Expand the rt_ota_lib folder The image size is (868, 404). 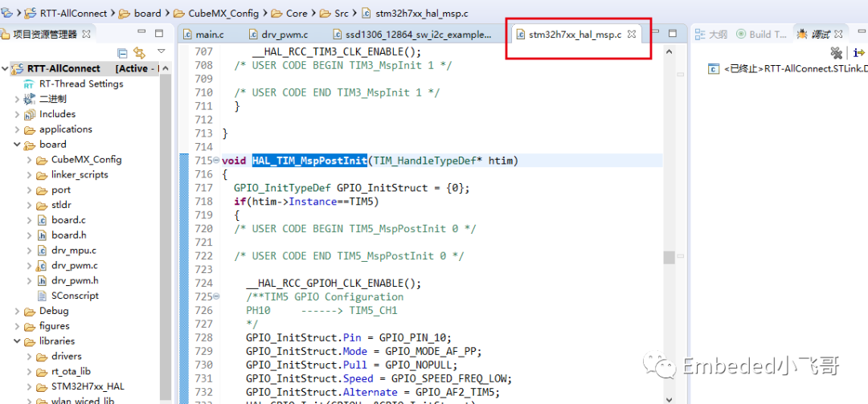(30, 371)
